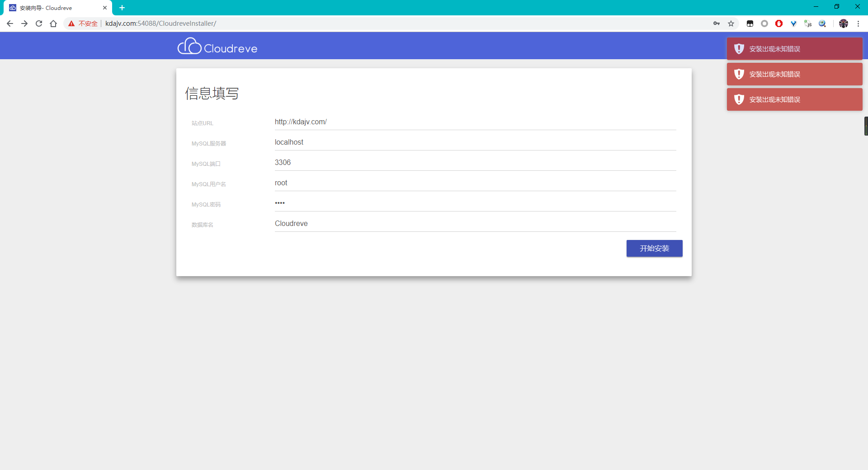Click the Cloudreve logo in header

coord(217,46)
